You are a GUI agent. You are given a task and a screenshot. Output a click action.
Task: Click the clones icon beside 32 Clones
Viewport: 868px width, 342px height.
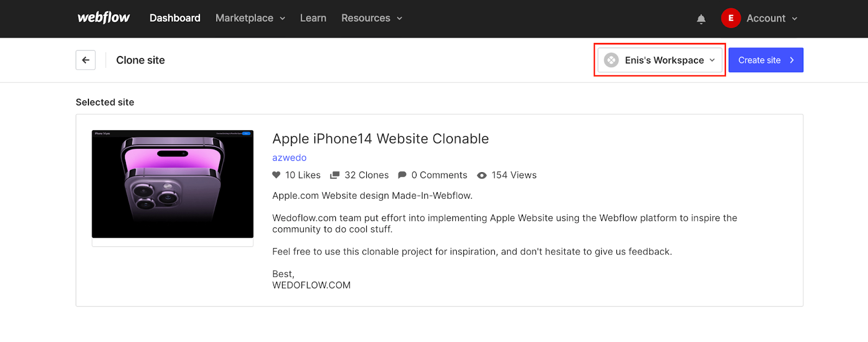point(335,175)
